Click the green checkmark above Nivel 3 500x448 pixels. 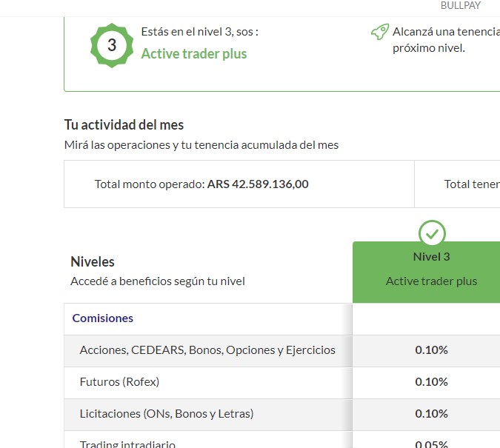pos(432,233)
